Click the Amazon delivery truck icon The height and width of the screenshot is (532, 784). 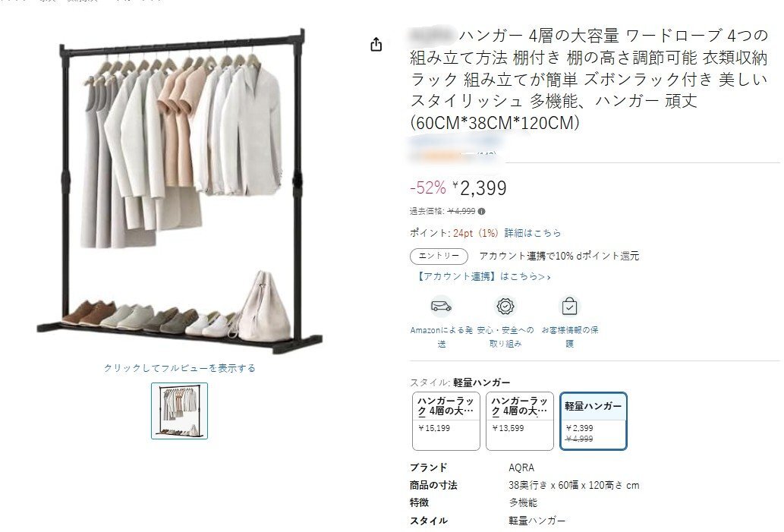[x=441, y=306]
